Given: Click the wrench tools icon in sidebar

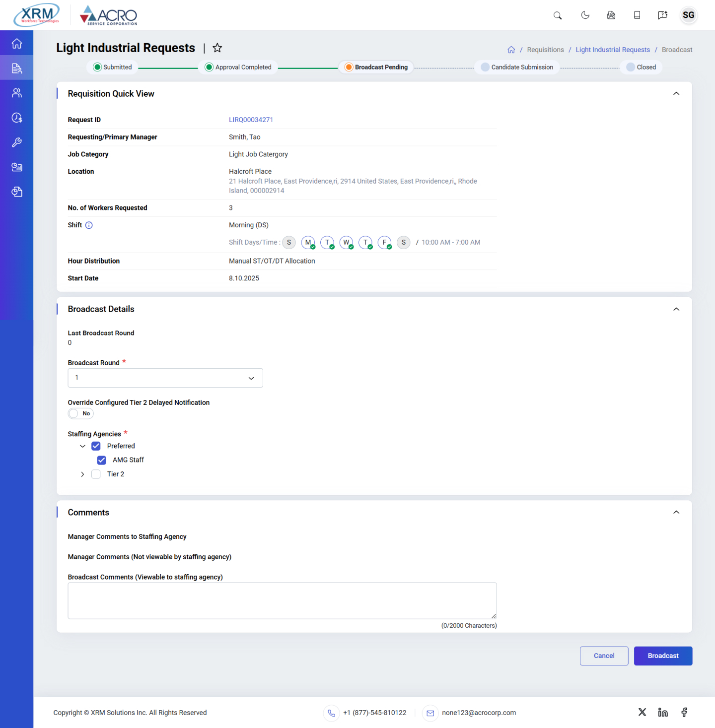Looking at the screenshot, I should (17, 142).
